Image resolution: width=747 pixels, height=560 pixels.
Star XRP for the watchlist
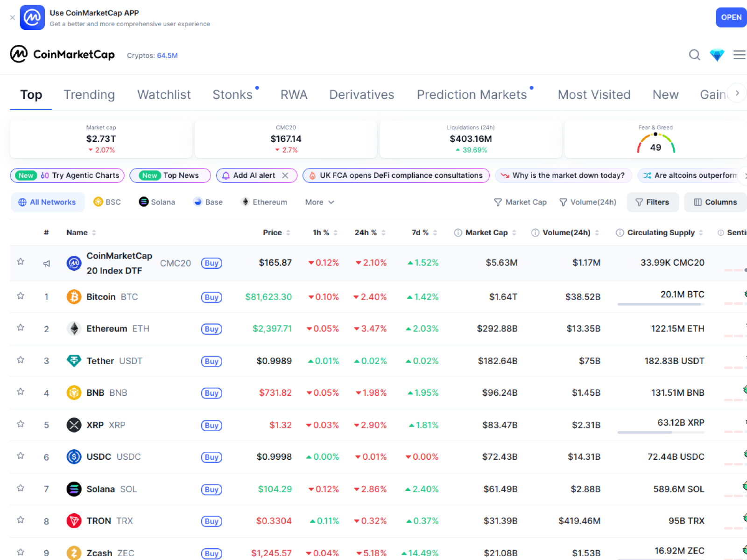tap(21, 424)
